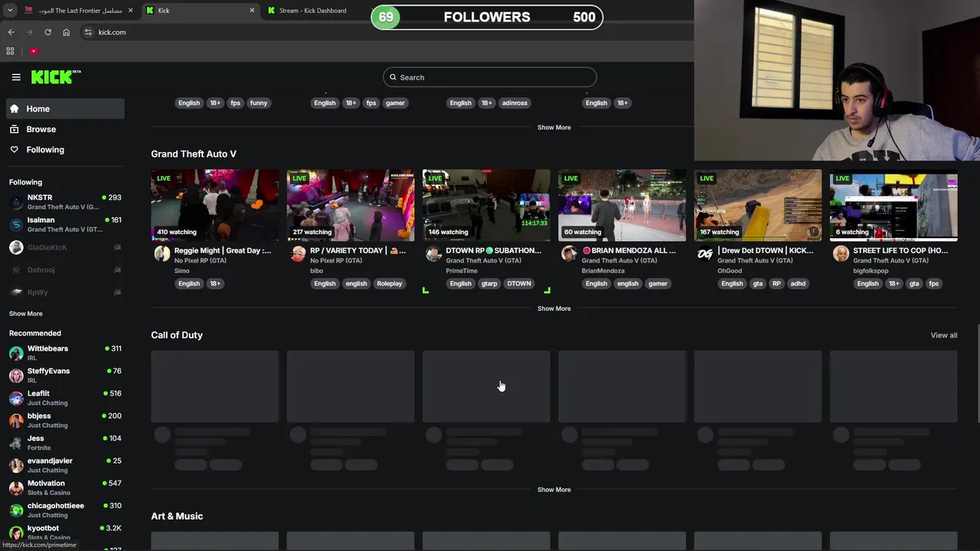Open DTOWN RP SUBATHON stream thumbnail
Viewport: 980px width, 551px height.
pos(486,205)
